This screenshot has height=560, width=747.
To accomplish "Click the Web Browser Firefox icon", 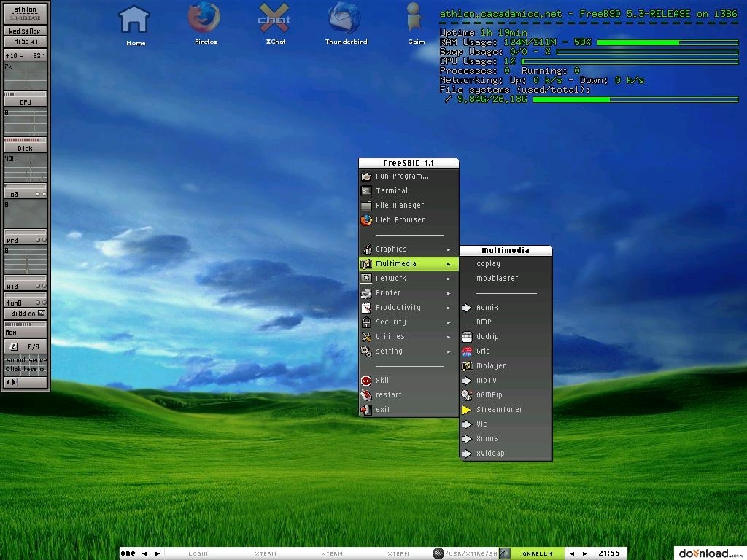I will click(x=366, y=220).
